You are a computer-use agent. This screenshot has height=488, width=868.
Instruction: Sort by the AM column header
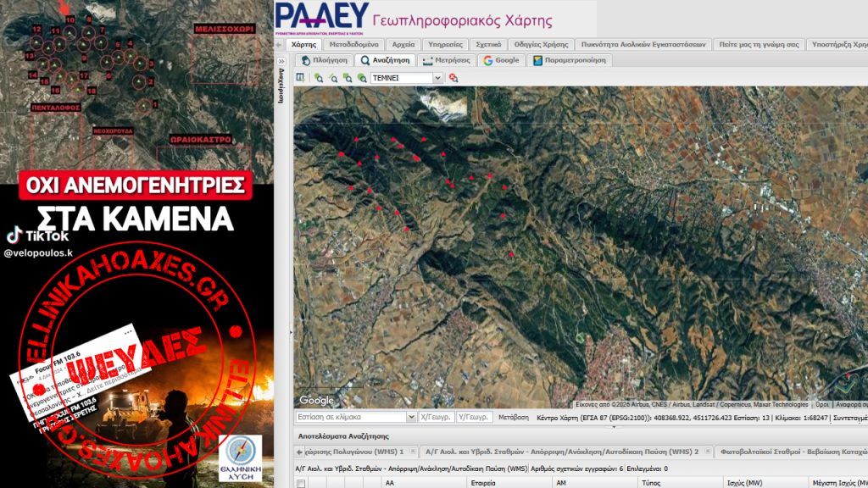click(x=594, y=483)
